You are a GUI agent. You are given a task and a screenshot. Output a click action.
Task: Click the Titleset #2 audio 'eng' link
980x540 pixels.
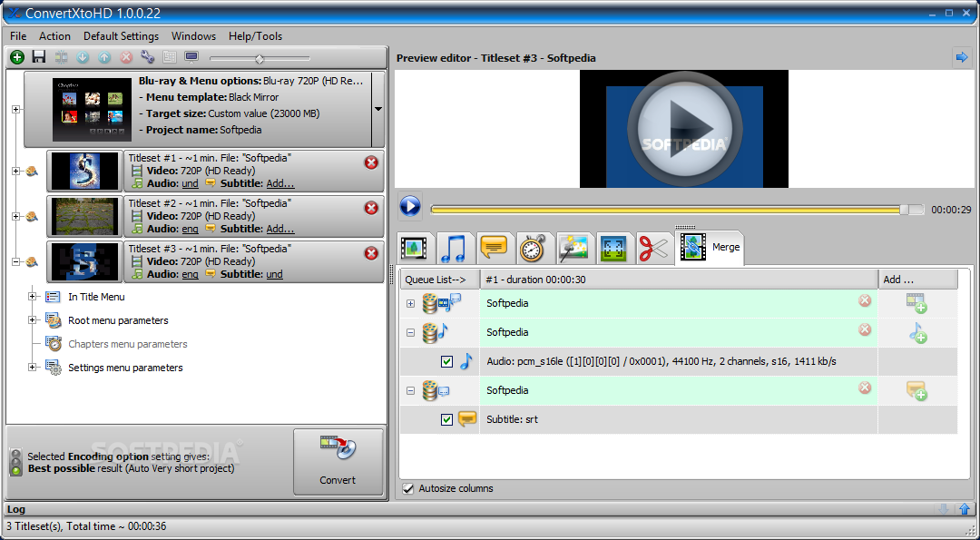pyautogui.click(x=190, y=229)
